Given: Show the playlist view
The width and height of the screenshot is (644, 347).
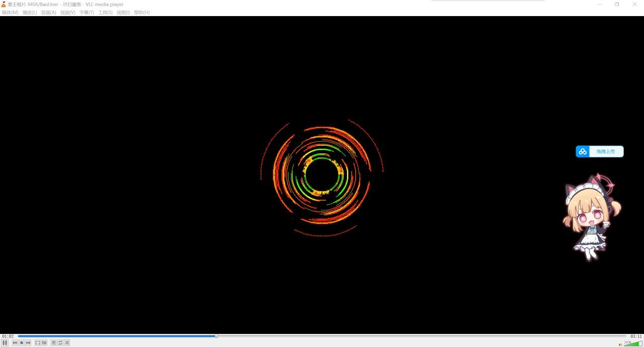Looking at the screenshot, I should coord(54,342).
